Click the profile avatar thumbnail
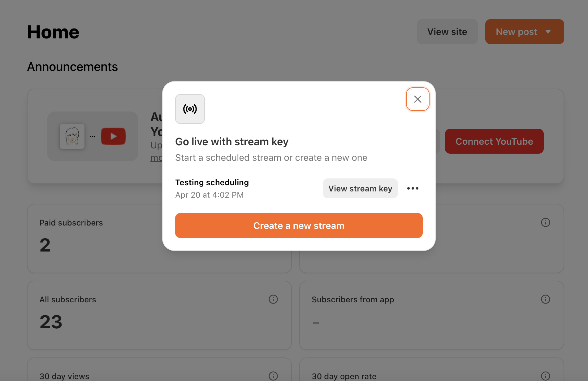This screenshot has width=588, height=381. (x=72, y=136)
